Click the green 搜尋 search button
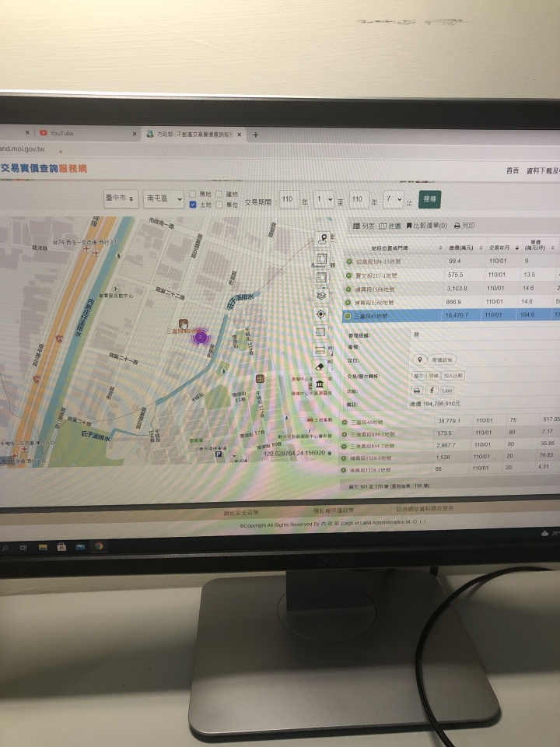This screenshot has height=747, width=560. tap(430, 199)
